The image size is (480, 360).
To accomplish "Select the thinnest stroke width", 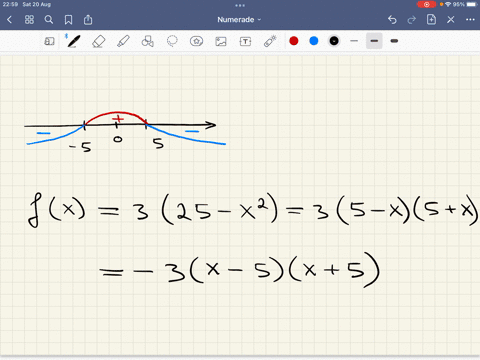I will (354, 41).
